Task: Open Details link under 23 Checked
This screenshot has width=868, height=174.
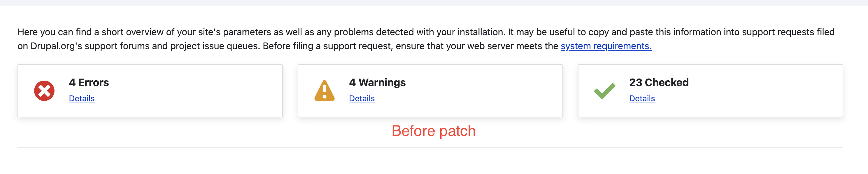Action: coord(642,98)
